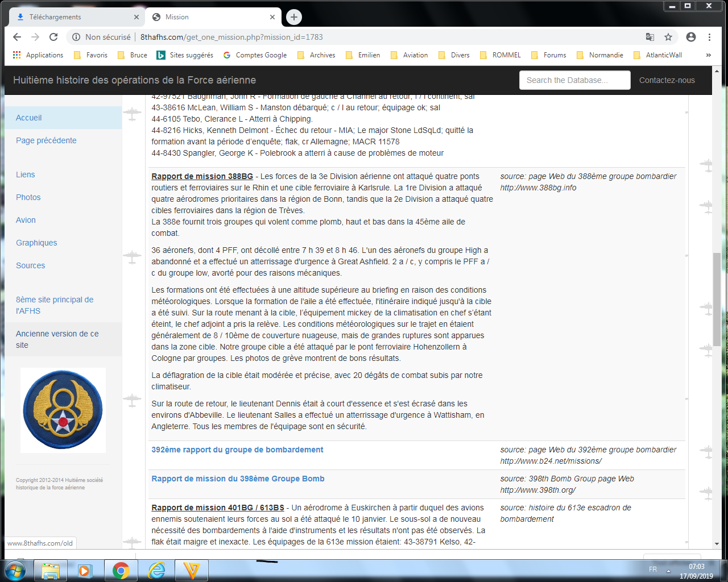Open the Aviation bookmark folder
This screenshot has width=728, height=582.
click(409, 55)
